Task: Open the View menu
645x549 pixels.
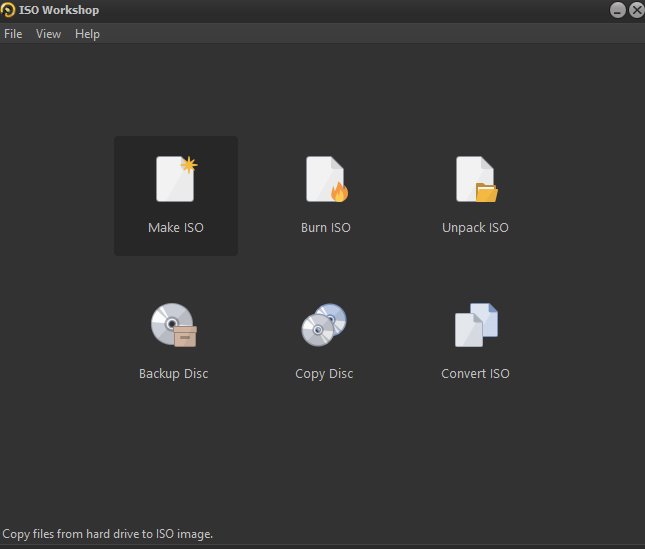Action: [x=48, y=34]
